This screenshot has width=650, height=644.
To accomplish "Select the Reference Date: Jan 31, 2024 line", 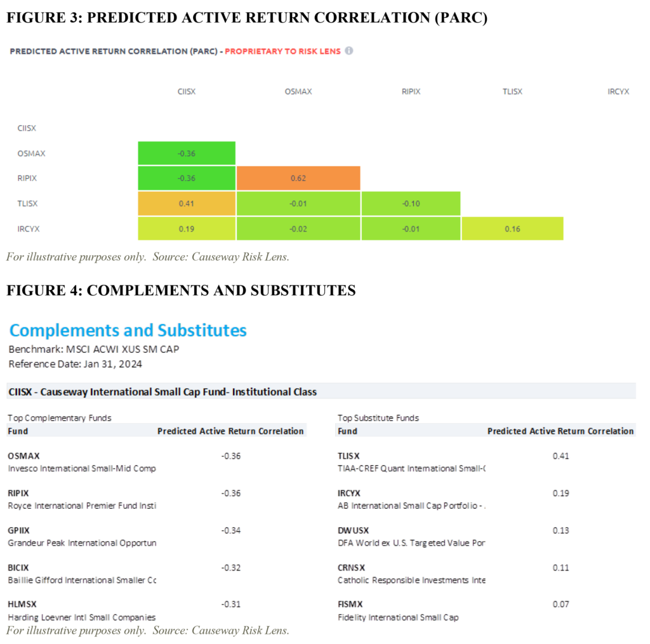I will [x=75, y=364].
